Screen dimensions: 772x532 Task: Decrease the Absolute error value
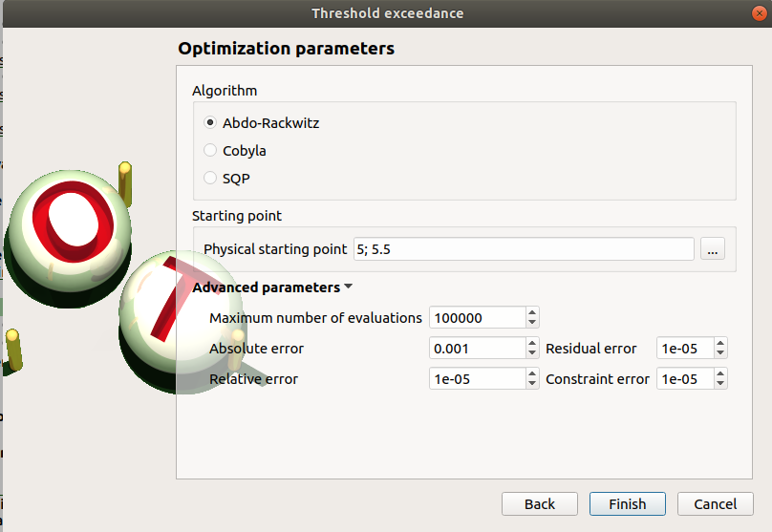point(532,354)
